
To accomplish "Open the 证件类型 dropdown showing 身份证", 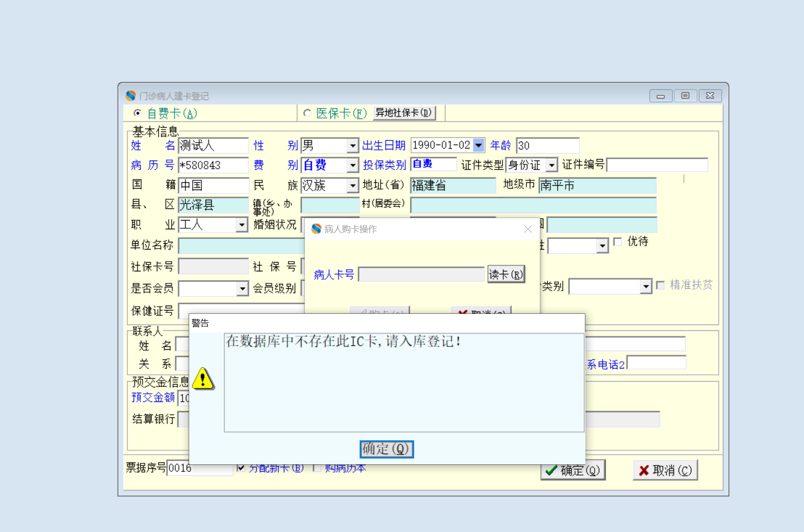I will (552, 165).
